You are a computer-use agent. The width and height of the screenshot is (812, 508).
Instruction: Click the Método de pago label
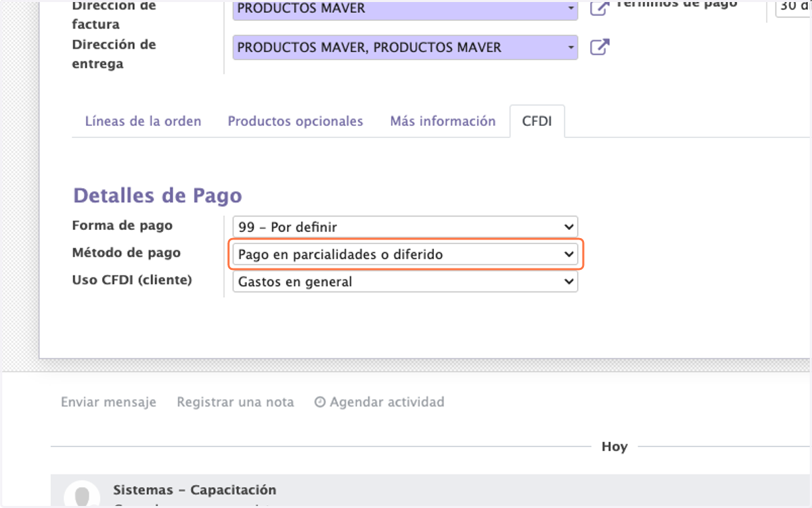coord(127,252)
